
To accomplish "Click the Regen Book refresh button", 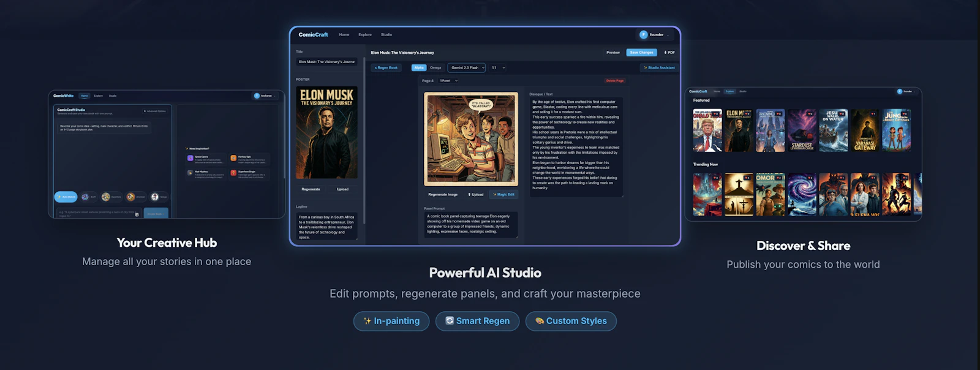I will pyautogui.click(x=386, y=67).
